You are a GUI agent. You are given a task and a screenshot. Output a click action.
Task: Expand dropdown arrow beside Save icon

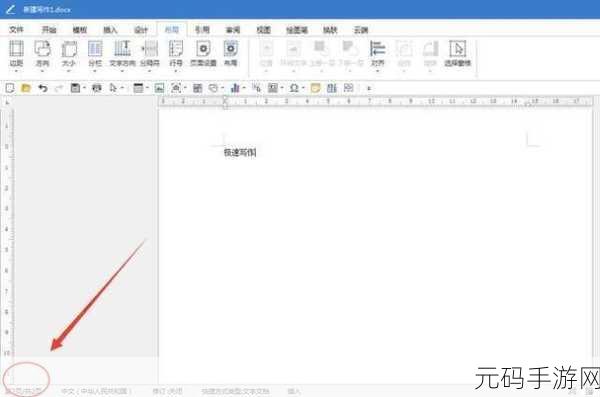84,88
